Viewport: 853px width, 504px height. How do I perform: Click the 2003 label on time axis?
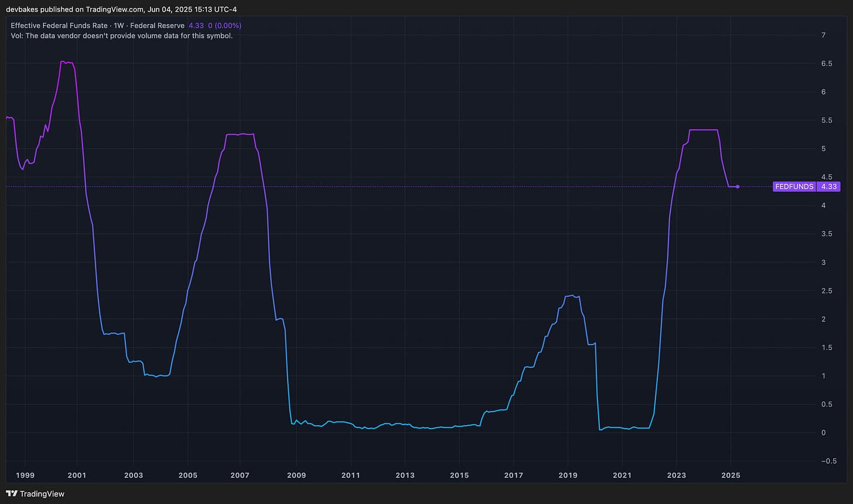click(134, 475)
